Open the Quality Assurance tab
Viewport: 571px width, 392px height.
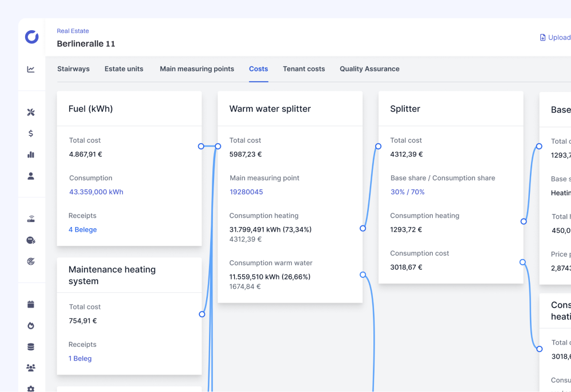click(x=369, y=68)
